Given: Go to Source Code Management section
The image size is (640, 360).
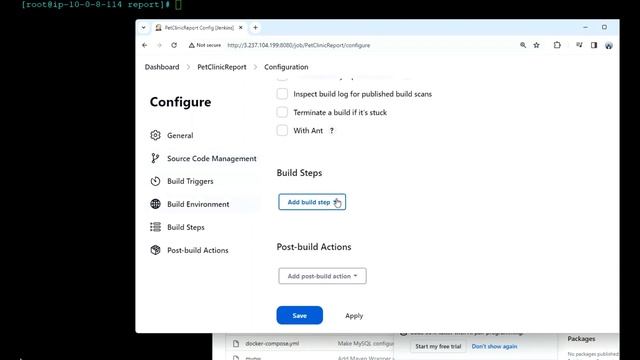Looking at the screenshot, I should tap(211, 158).
